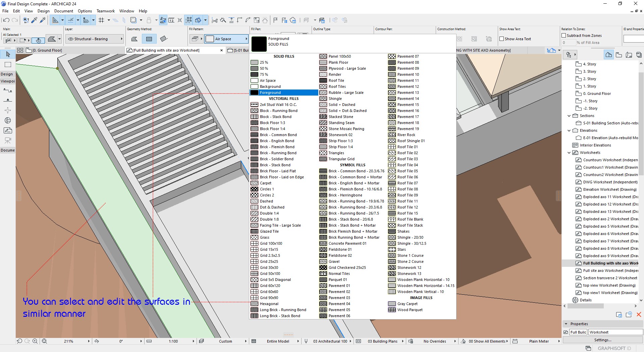Switch to the 0. Ground Floor tab
Image resolution: width=644 pixels, height=352 pixels.
pyautogui.click(x=47, y=50)
